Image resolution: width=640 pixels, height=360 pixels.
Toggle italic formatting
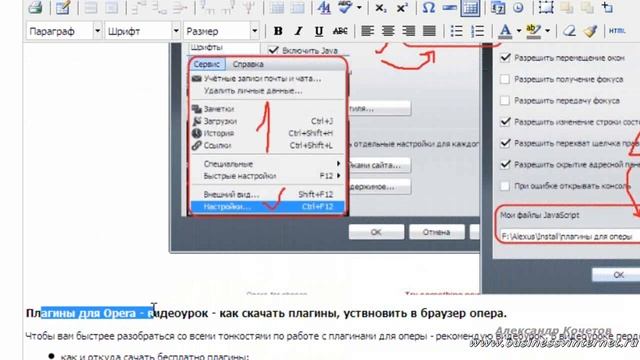(x=298, y=31)
